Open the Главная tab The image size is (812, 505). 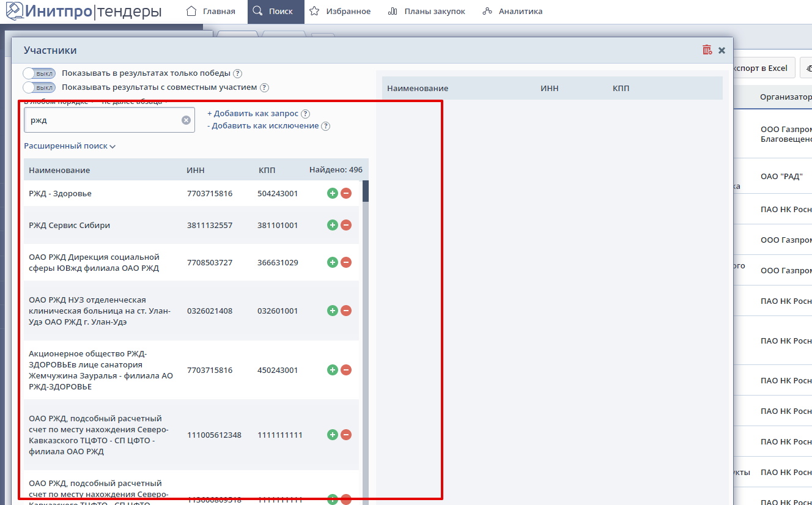pos(210,12)
